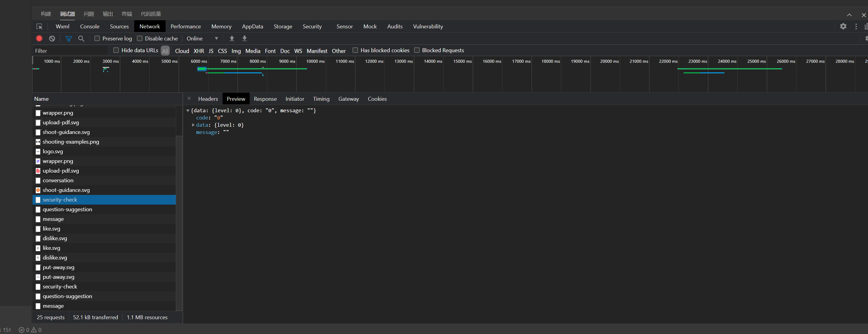
Task: Expand the data: {level: 0} node
Action: 193,125
